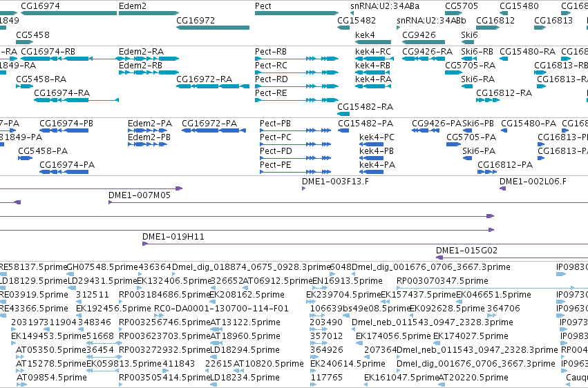Click the Ski6-RB transcript label
Screen dimensions: 588x388
tap(477, 51)
